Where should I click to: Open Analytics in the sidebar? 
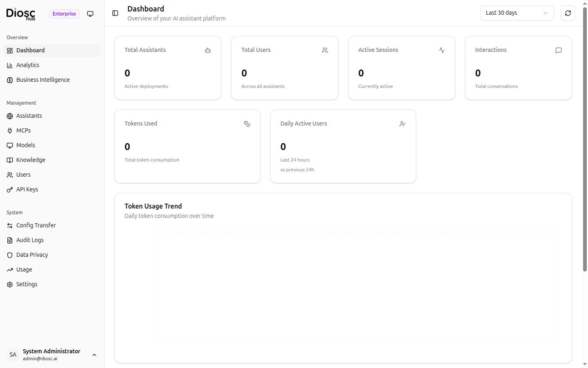pyautogui.click(x=52, y=65)
